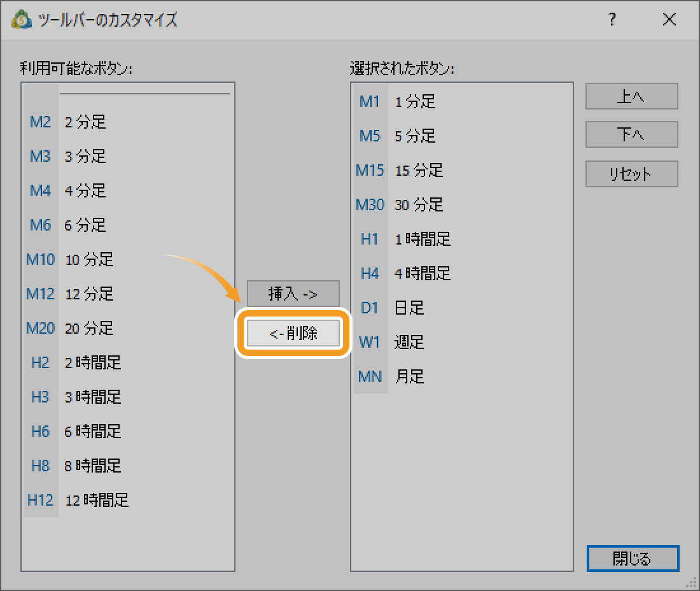The image size is (700, 591).
Task: Select the '1 分足' row text
Action: coord(415,102)
